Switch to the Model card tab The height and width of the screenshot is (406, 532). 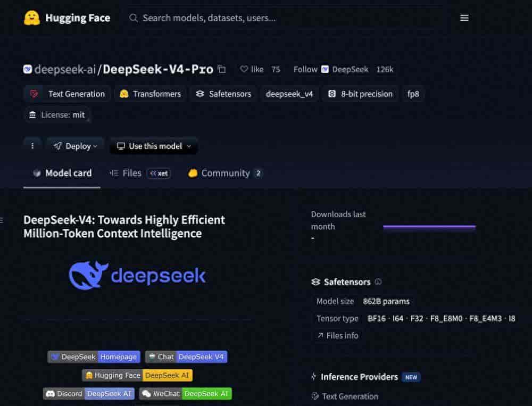pyautogui.click(x=62, y=173)
